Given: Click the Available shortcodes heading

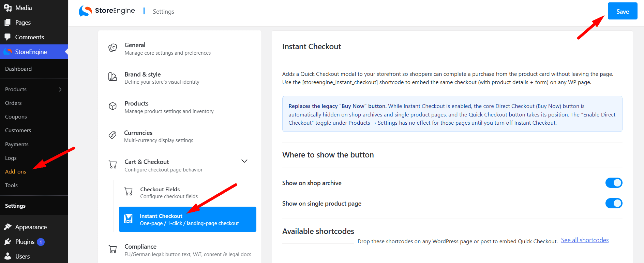Looking at the screenshot, I should coord(318,231).
